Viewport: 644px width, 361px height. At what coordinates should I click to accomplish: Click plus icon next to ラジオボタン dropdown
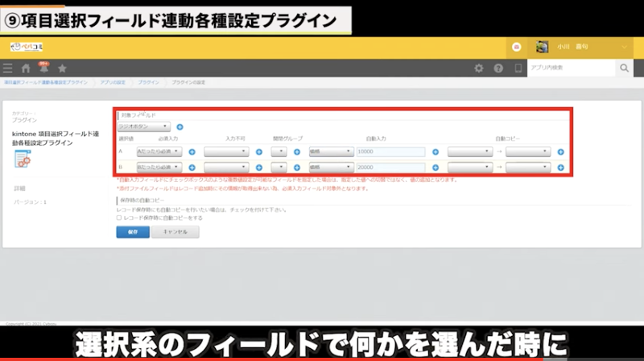pos(180,127)
